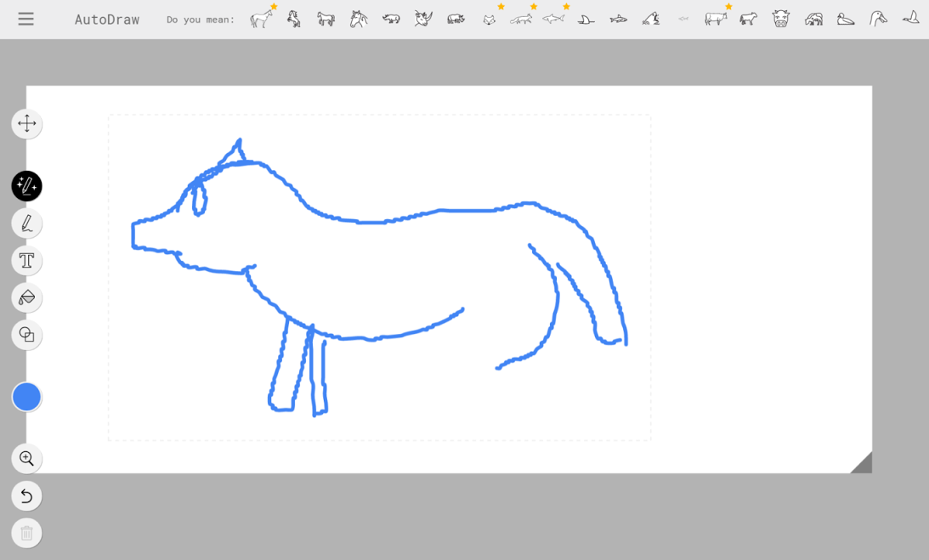Click the Zoom magnifier tool
The height and width of the screenshot is (560, 929).
tap(26, 459)
